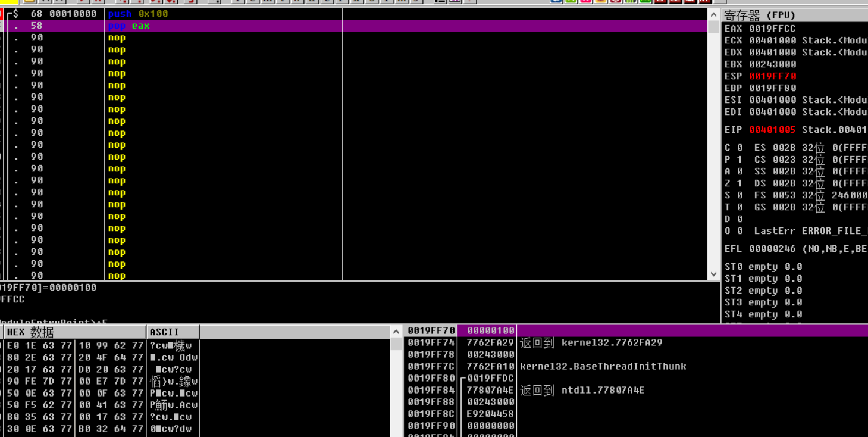
Task: Select the stack row 'kernel32.BaseThreadInitThunk'
Action: coord(636,366)
